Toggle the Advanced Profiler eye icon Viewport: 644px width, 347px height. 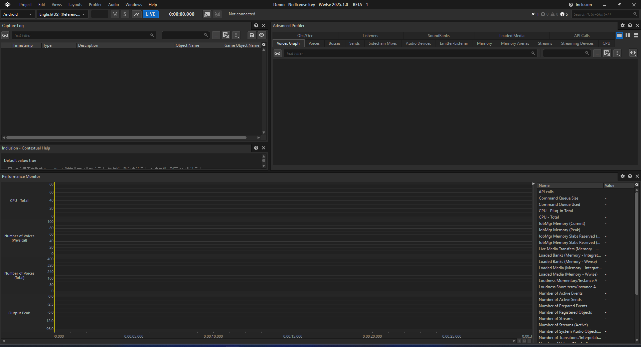(x=633, y=53)
